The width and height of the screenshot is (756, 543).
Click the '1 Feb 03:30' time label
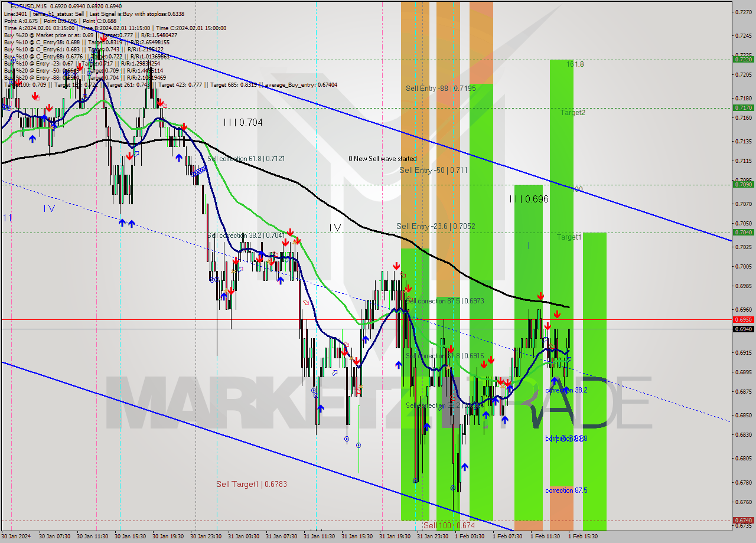coord(470,537)
